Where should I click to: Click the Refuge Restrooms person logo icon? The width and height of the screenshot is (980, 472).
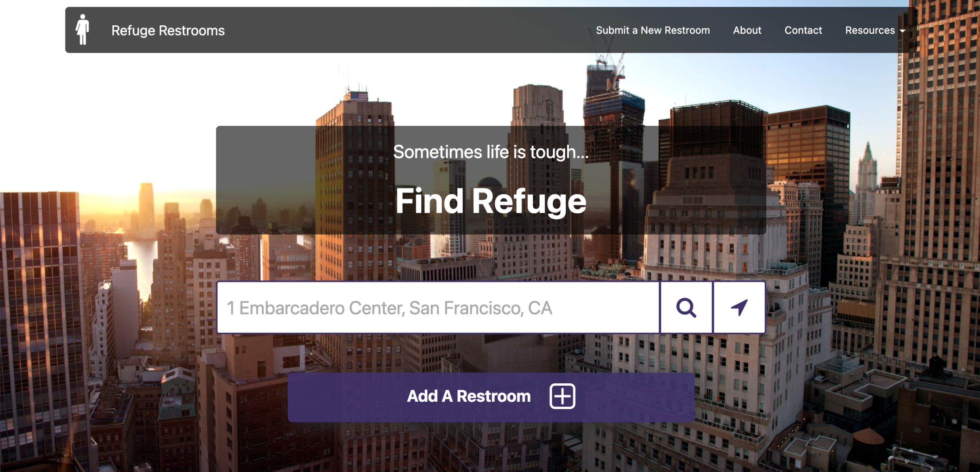pyautogui.click(x=83, y=29)
